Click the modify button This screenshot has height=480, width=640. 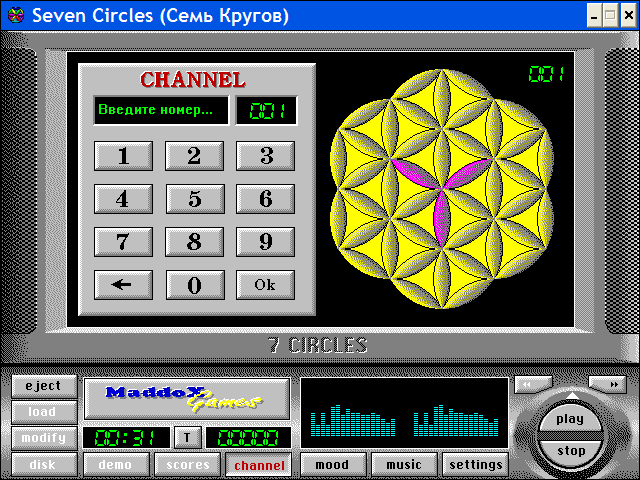[x=44, y=438]
